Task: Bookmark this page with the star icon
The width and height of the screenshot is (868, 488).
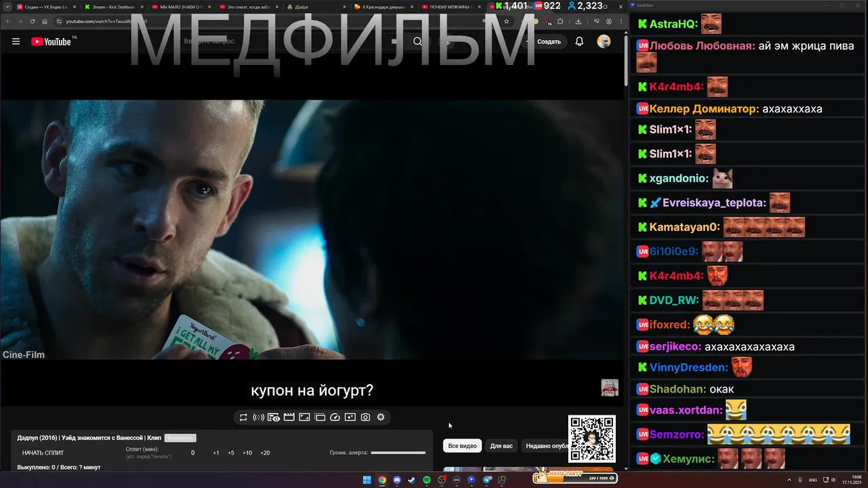Action: coord(507,21)
